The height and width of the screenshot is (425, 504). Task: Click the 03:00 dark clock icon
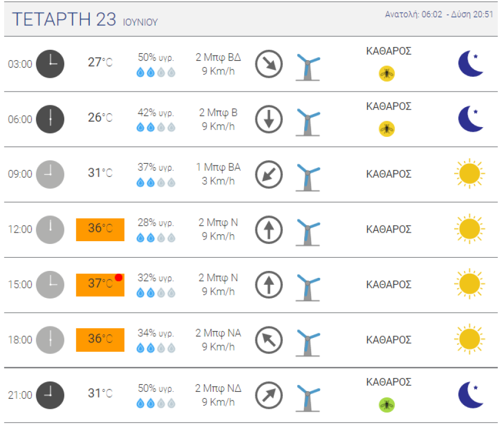tap(50, 64)
